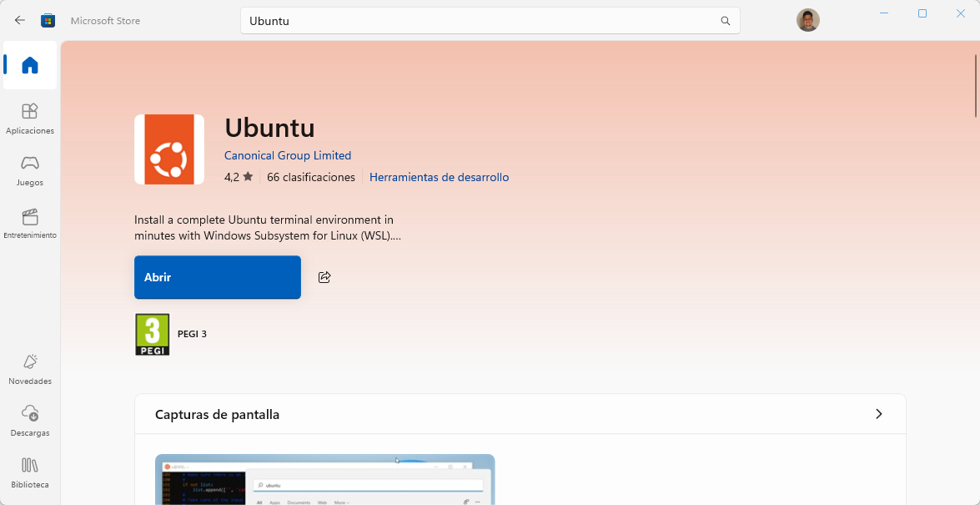Screen dimensions: 980x505
Task: Go to the Home section
Action: (x=30, y=65)
